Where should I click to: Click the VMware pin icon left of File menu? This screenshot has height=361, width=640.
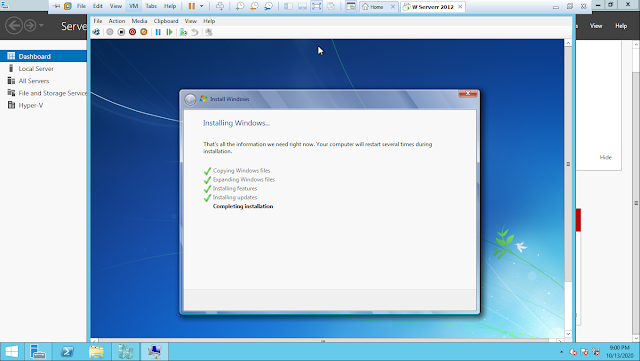[56, 6]
